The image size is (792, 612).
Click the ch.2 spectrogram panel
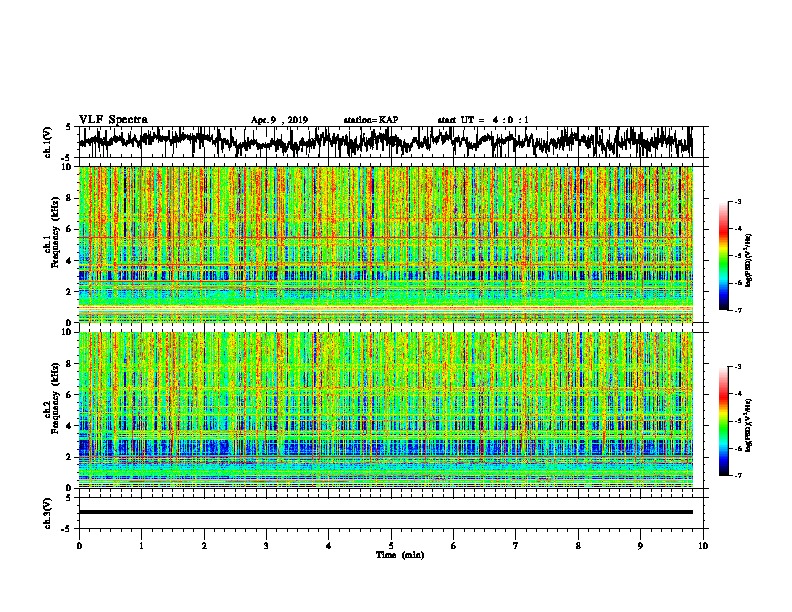point(385,410)
